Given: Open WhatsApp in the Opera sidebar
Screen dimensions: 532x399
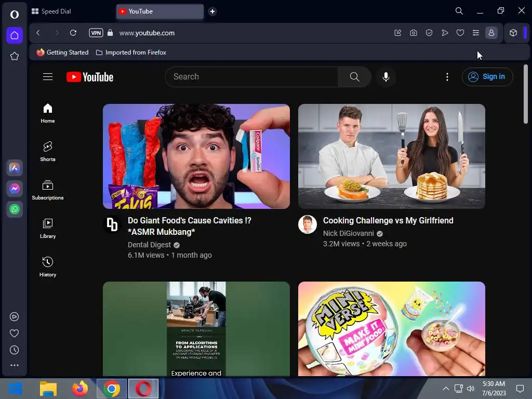Looking at the screenshot, I should pos(14,209).
